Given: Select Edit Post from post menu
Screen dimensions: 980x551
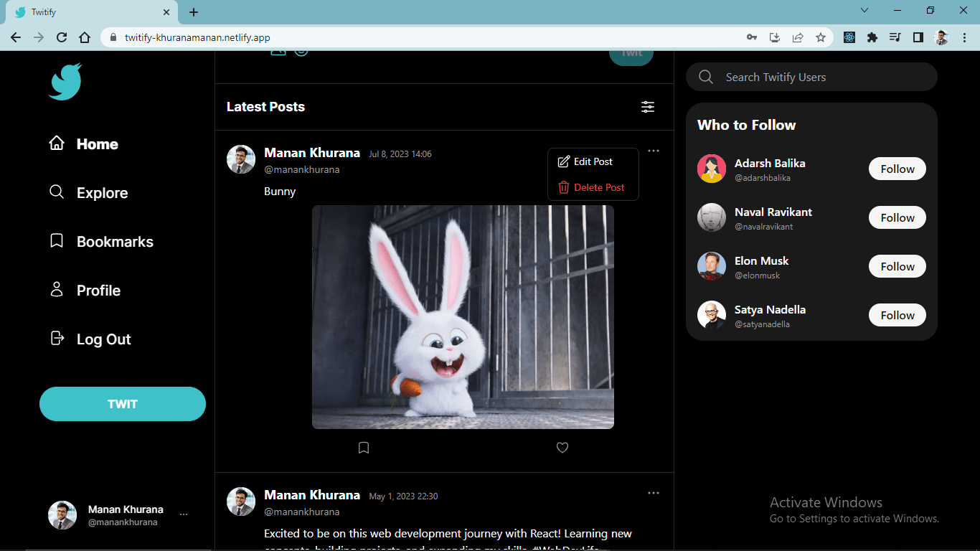Looking at the screenshot, I should coord(585,161).
